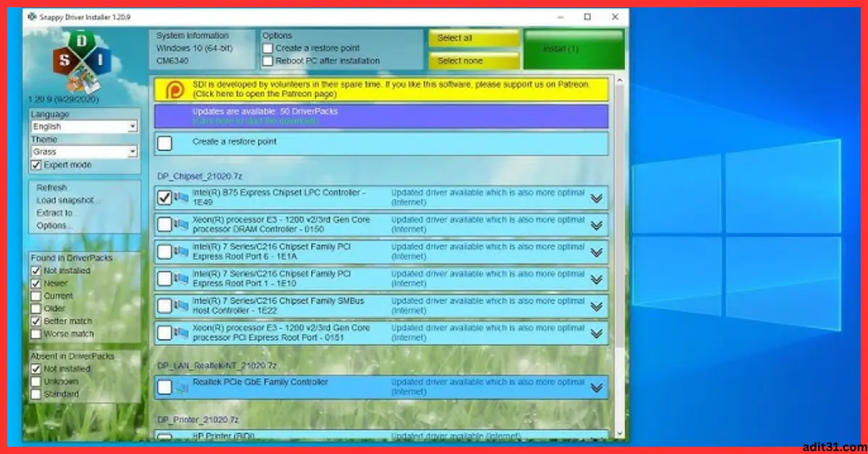Check PCI Express Root Port 6 - 1E1A driver
The image size is (868, 454).
pos(165,252)
